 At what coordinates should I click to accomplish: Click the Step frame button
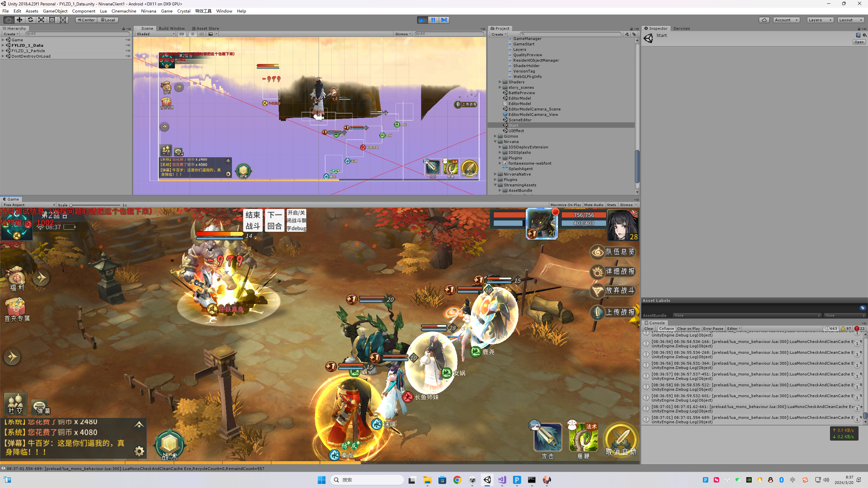click(444, 20)
